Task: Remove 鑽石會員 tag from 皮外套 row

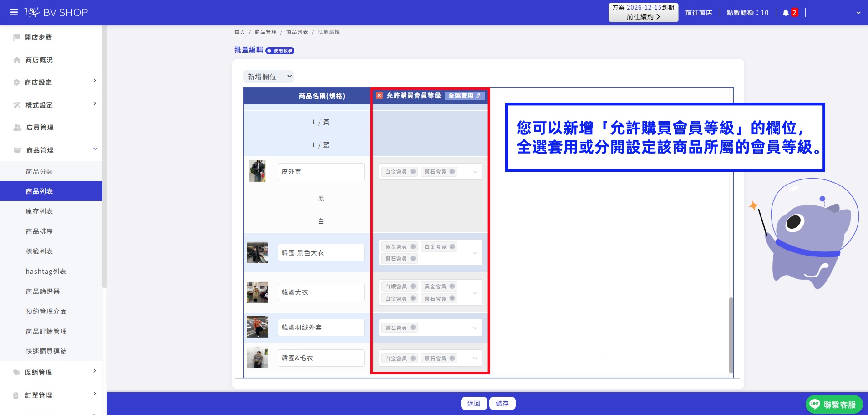Action: coord(452,172)
